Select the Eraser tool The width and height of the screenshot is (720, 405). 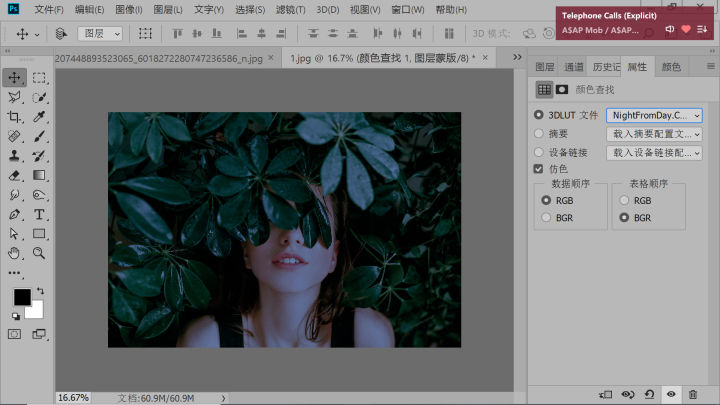[x=15, y=175]
